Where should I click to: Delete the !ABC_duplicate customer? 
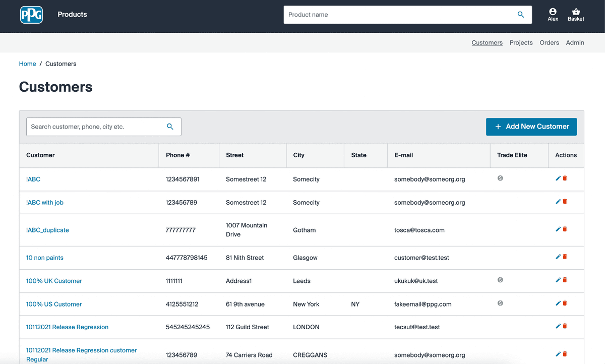pos(565,229)
